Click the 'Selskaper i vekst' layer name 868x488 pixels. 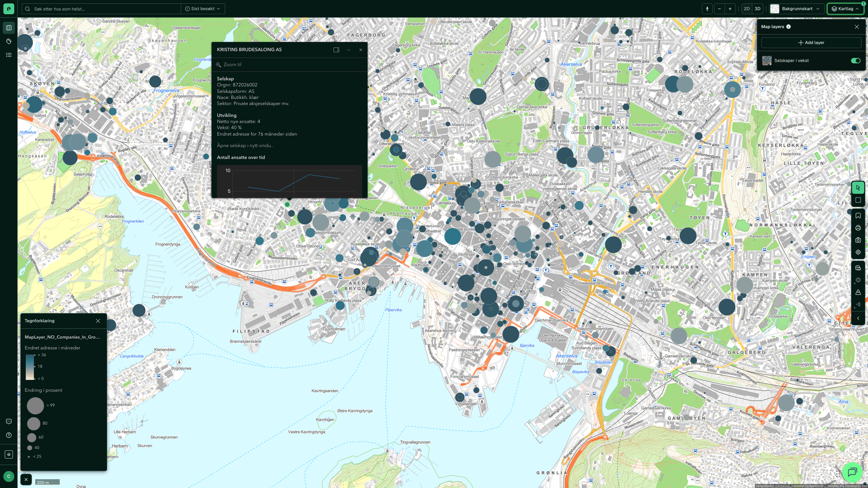pyautogui.click(x=791, y=61)
